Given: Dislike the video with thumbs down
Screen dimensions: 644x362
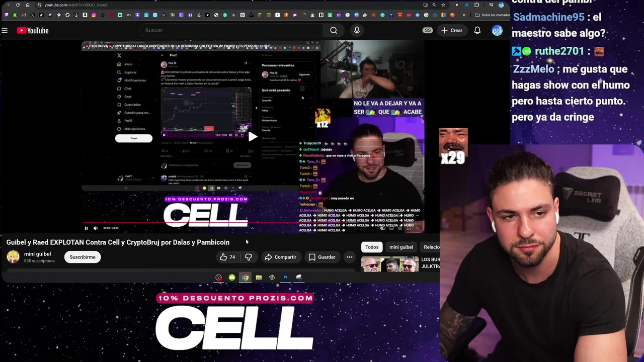Looking at the screenshot, I should tap(248, 257).
